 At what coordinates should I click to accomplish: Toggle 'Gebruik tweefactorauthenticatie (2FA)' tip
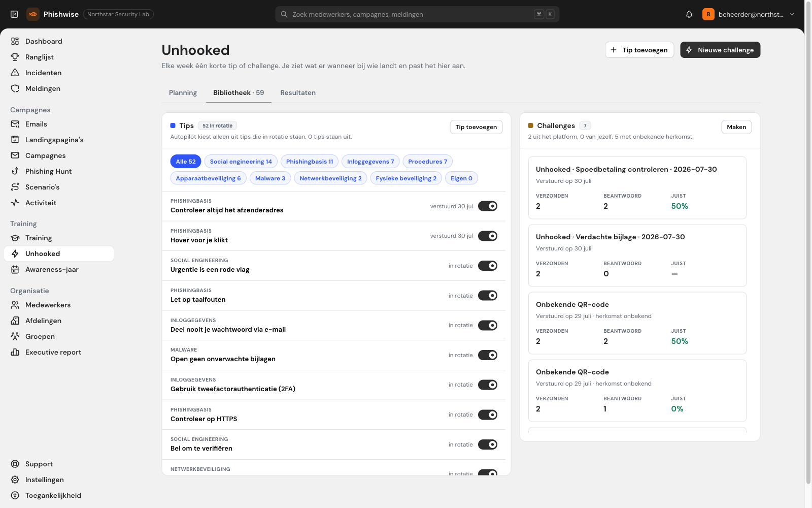pos(488,385)
